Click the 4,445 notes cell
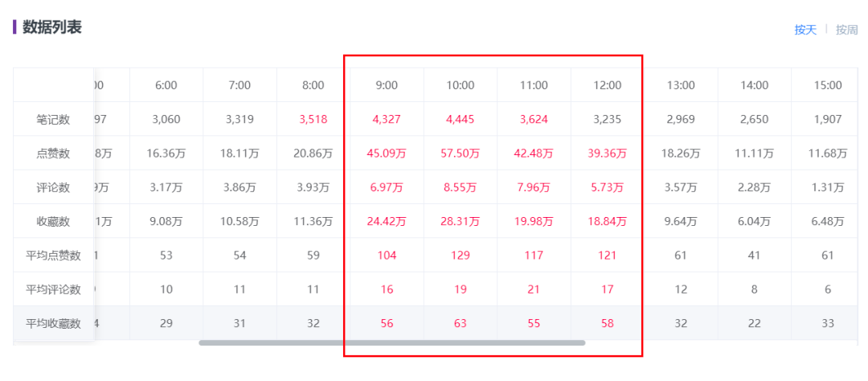The image size is (868, 381). (461, 120)
